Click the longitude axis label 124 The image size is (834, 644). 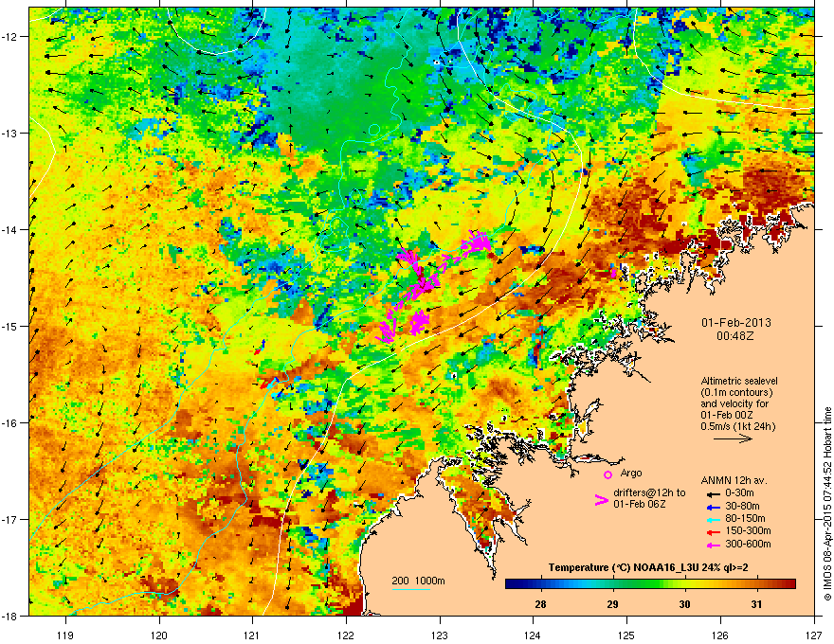coord(533,635)
